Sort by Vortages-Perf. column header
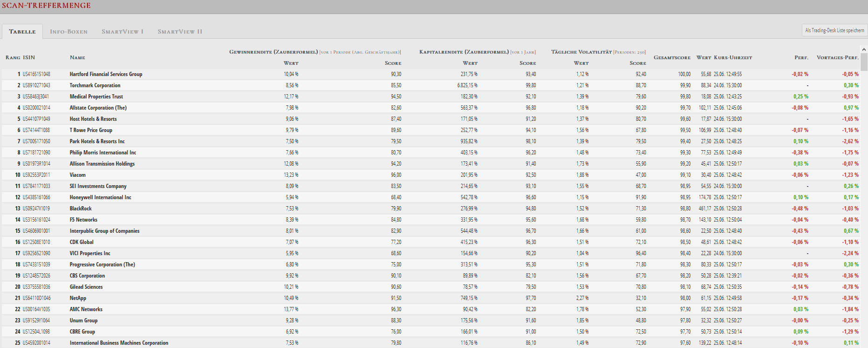The image size is (868, 348). pyautogui.click(x=837, y=57)
